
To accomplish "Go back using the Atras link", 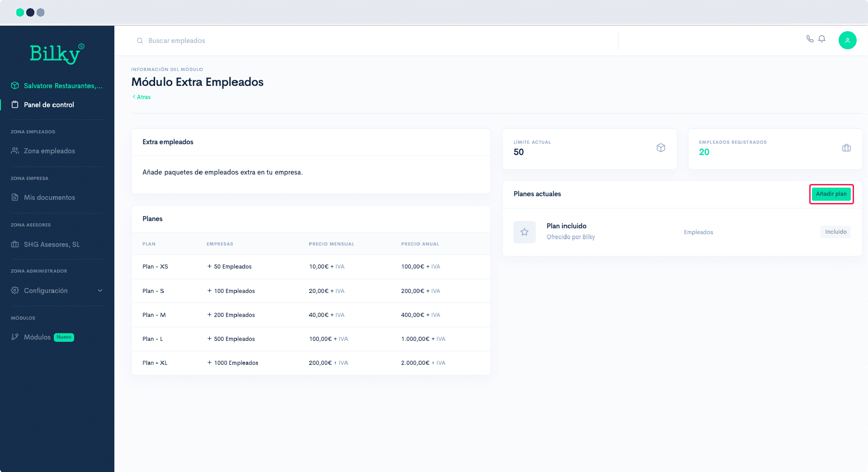I will [x=142, y=97].
